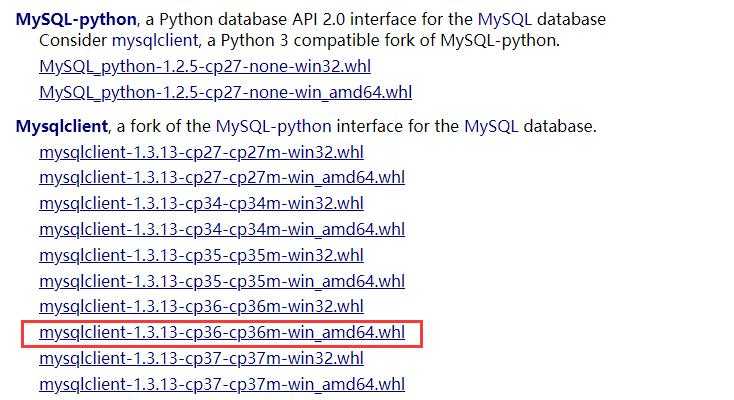734x400 pixels.
Task: Download MySQL_python-1.2.5-cp27-none-win32.whl
Action: point(205,67)
